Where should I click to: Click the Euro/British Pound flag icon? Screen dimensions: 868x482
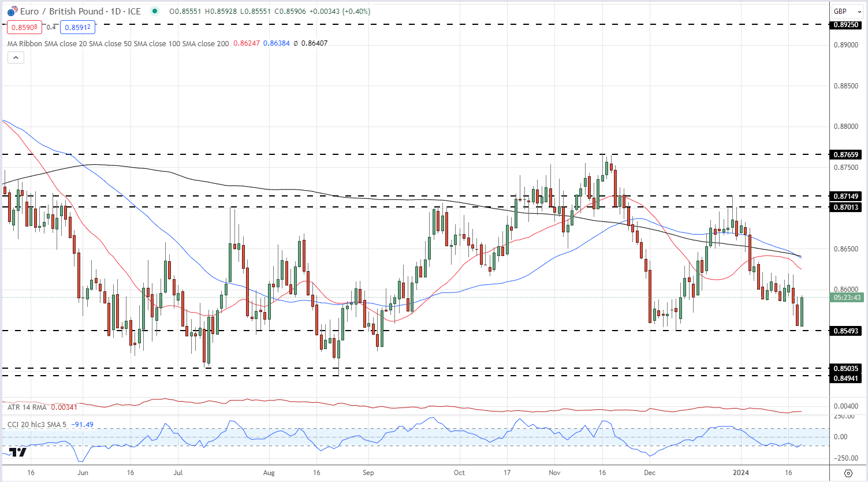point(12,11)
